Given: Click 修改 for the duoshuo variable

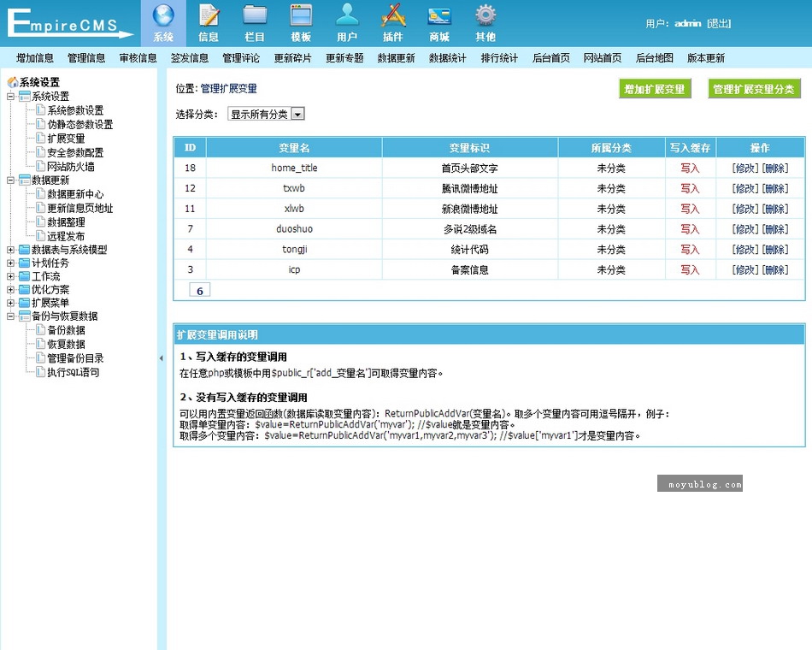Looking at the screenshot, I should pos(745,229).
